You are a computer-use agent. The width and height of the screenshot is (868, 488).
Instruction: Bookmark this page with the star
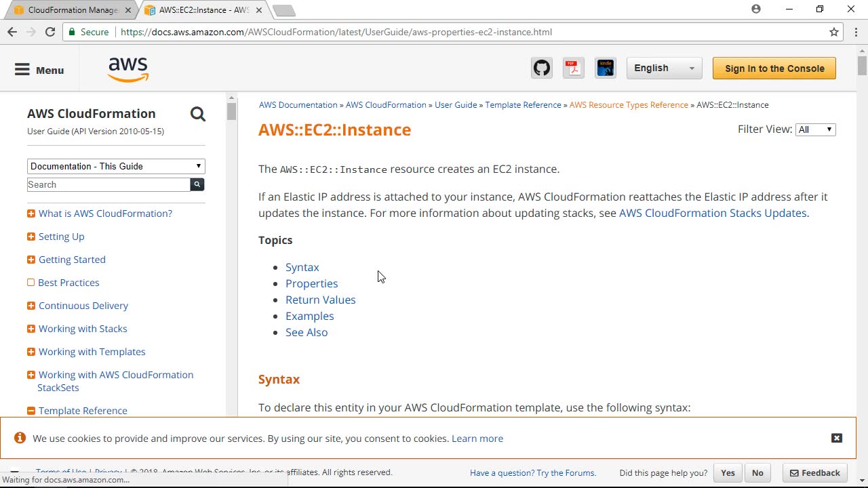(x=834, y=32)
